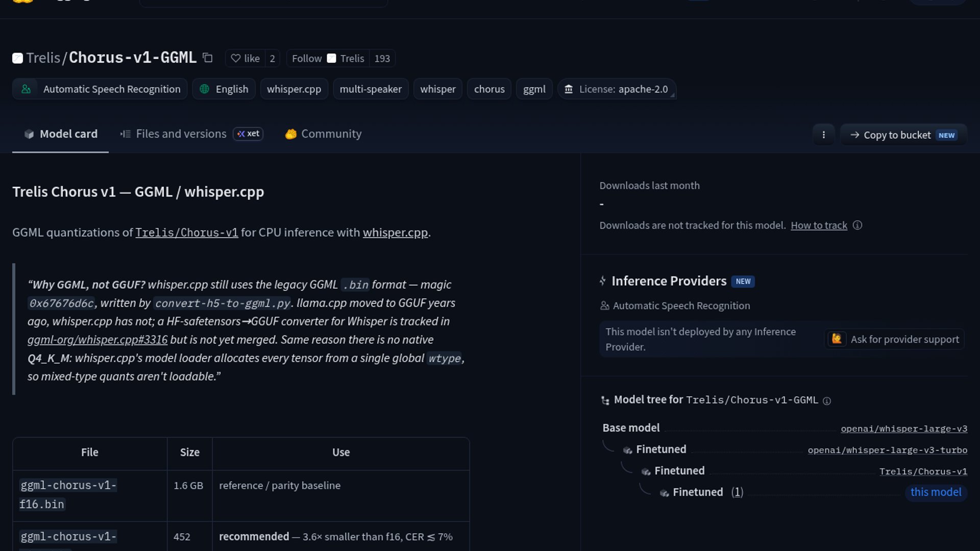Open the Trelis owner link in the title
The height and width of the screenshot is (551, 980).
coord(43,58)
